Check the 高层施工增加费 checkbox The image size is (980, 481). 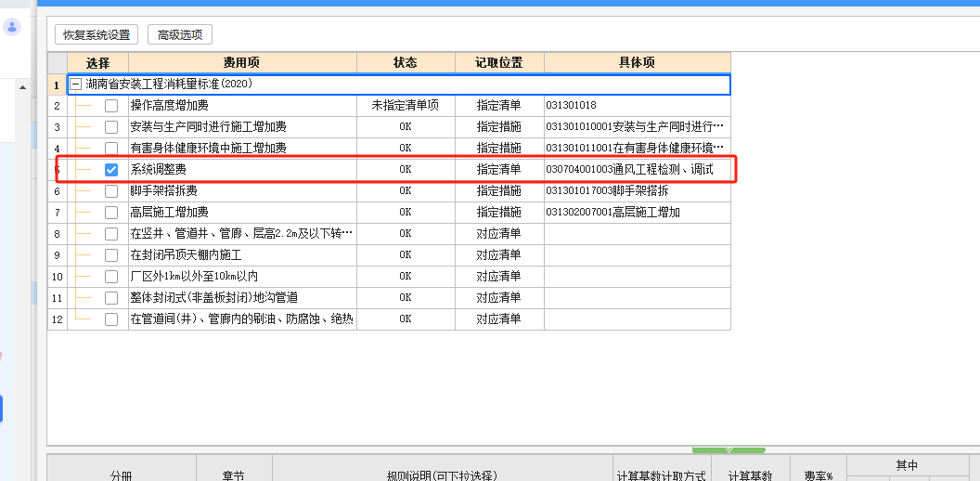coord(111,213)
